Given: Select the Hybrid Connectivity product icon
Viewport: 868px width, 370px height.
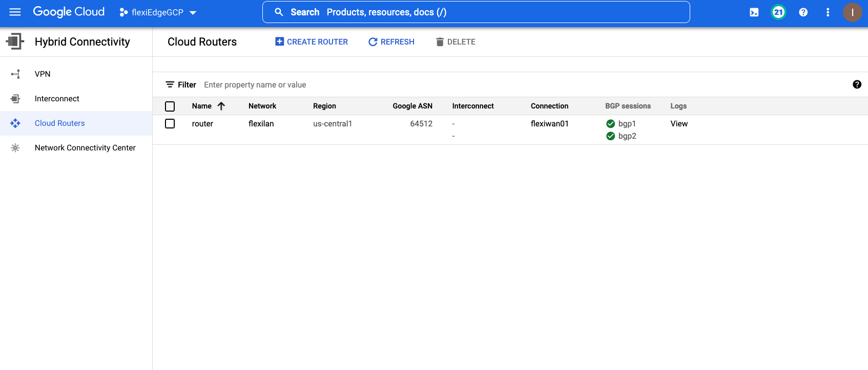Looking at the screenshot, I should coord(15,41).
